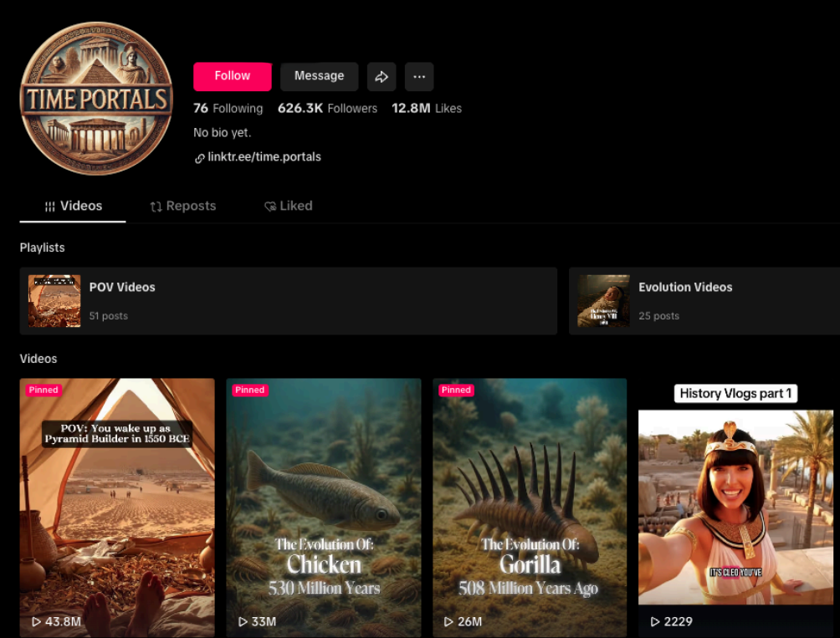
Task: Click the POV Videos playlist thumbnail
Action: (54, 301)
